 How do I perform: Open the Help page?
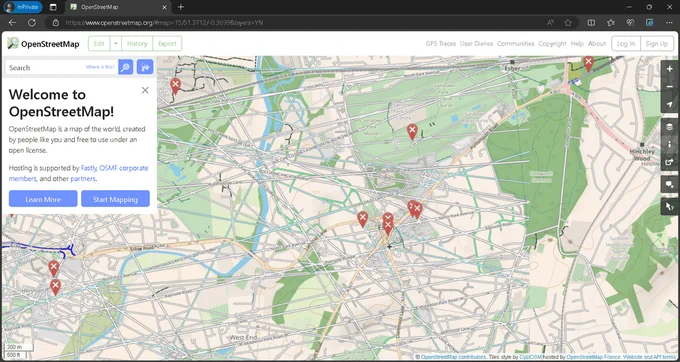coord(577,43)
